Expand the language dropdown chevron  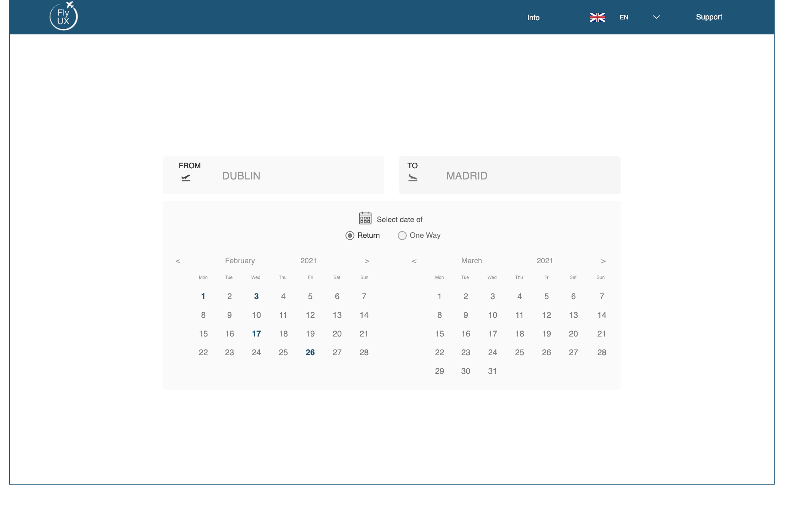(656, 17)
